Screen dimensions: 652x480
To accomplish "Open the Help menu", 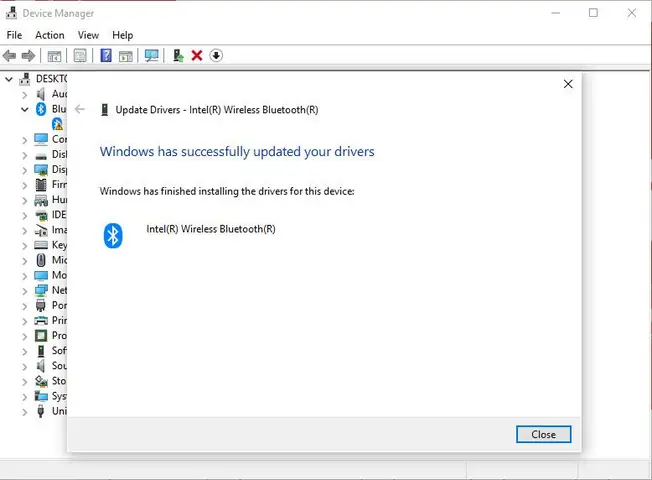I will [x=123, y=35].
